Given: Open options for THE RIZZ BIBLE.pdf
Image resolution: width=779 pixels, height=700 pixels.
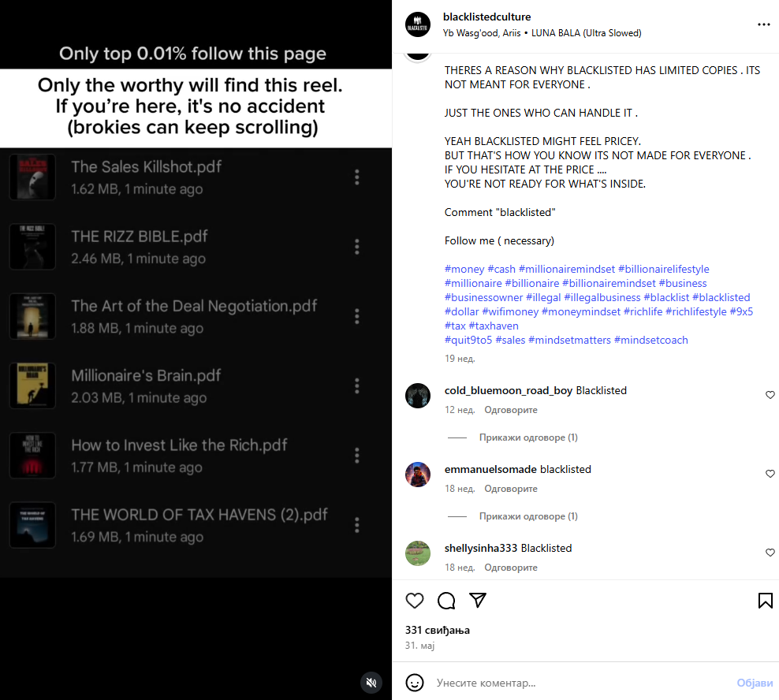Looking at the screenshot, I should [x=356, y=247].
